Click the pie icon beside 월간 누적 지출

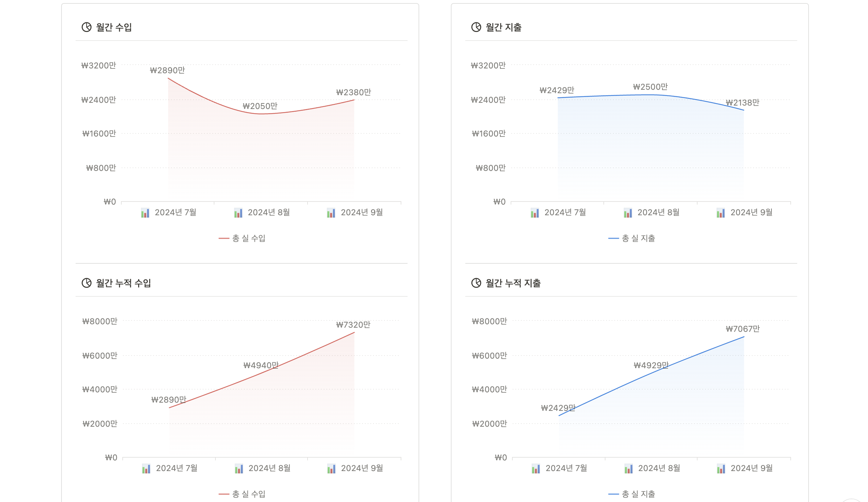coord(476,283)
